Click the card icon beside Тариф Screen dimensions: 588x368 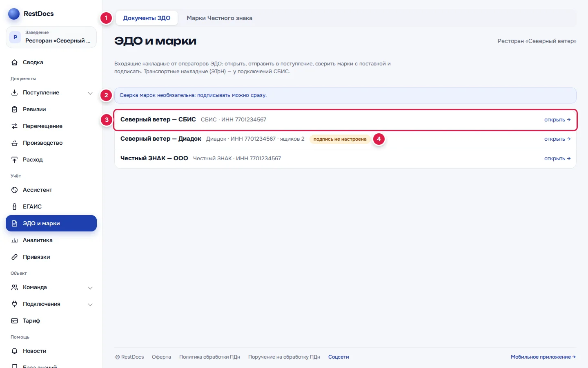point(15,321)
